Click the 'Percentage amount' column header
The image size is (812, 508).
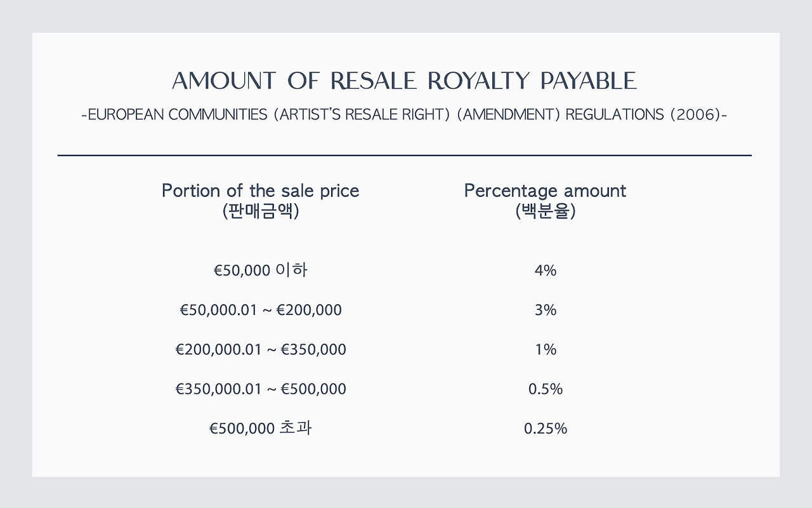[545, 190]
